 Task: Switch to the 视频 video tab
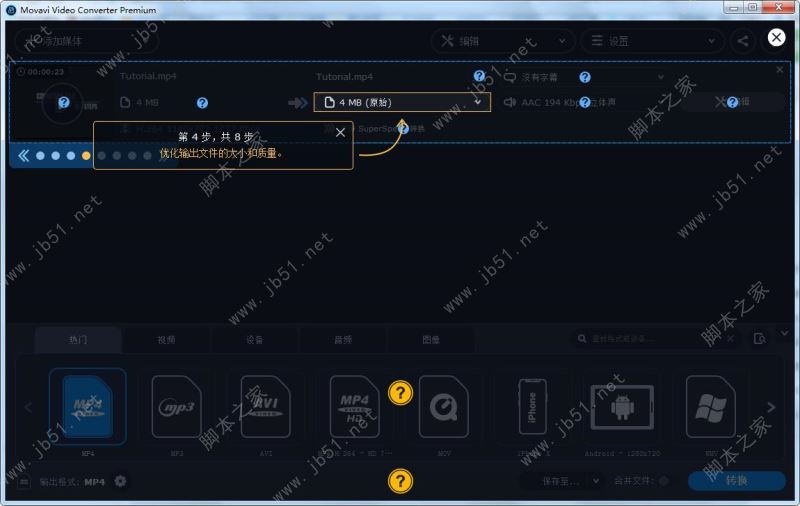(x=166, y=340)
